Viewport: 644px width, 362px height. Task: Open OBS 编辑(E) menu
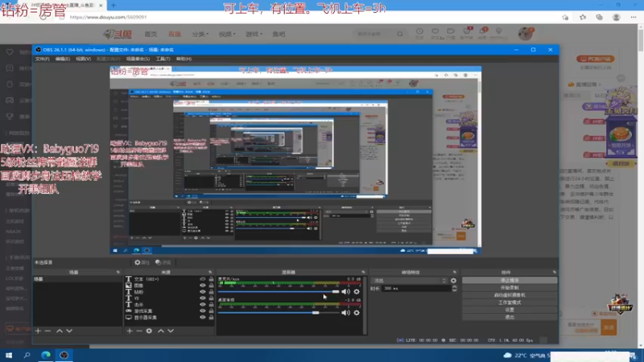point(63,59)
